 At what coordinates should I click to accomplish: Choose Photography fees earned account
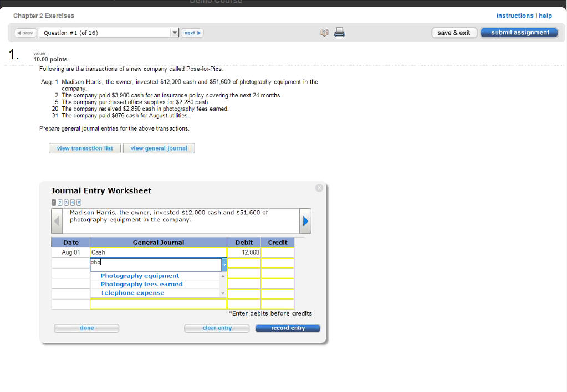(141, 284)
